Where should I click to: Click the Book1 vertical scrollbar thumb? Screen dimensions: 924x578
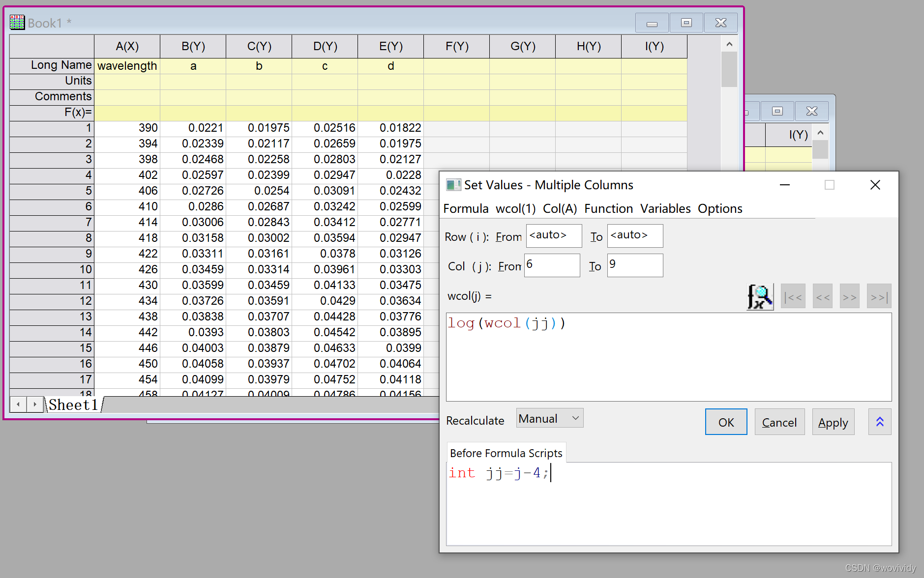729,69
